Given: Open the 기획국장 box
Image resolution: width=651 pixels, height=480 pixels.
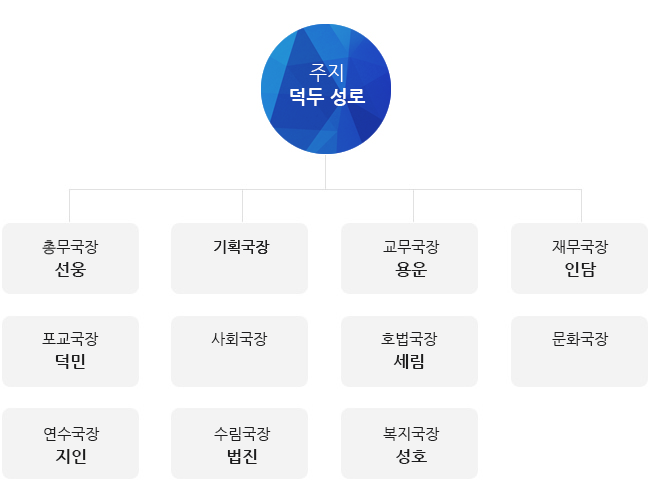Looking at the screenshot, I should pyautogui.click(x=240, y=258).
